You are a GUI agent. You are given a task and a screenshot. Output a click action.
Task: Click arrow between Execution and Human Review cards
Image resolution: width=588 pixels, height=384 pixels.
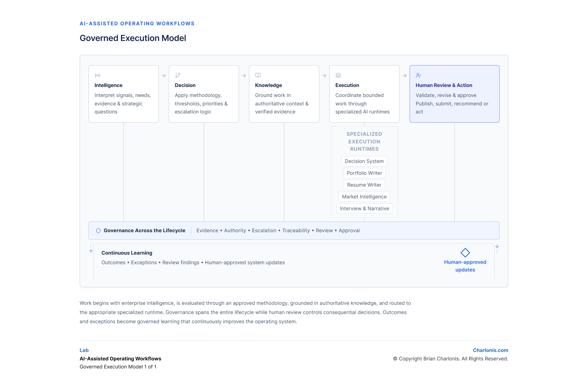click(405, 76)
